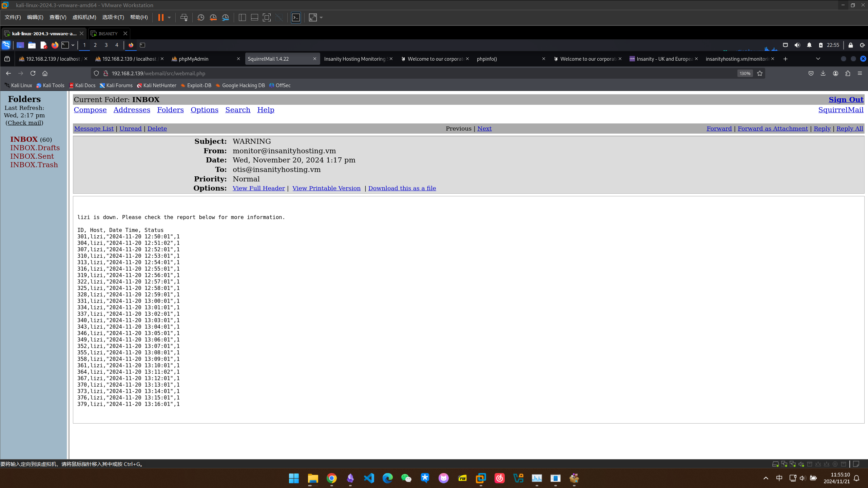
Task: Click the Firefox home icon
Action: (45, 73)
